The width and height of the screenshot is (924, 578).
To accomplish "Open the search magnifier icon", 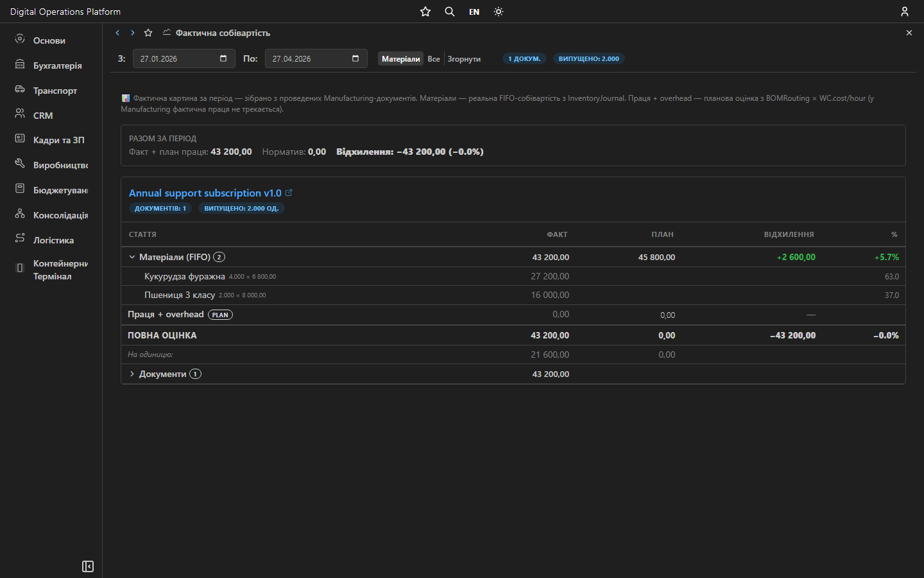I will [x=450, y=12].
